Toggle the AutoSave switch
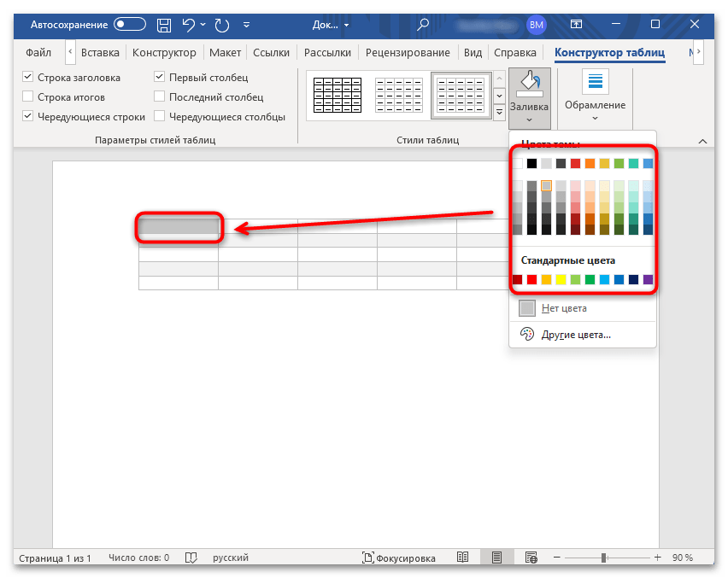728x578 pixels. [130, 25]
